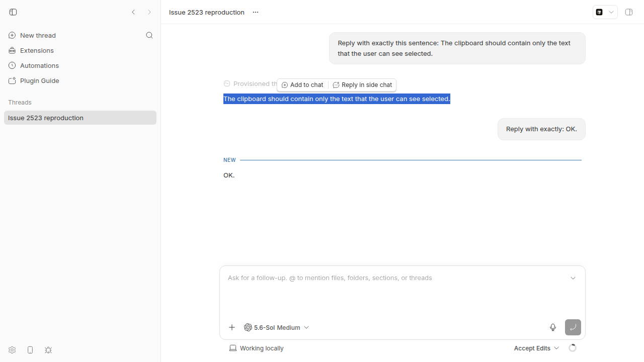Click the 'Reply with exactly: OK.' message
This screenshot has height=362, width=644.
[541, 129]
